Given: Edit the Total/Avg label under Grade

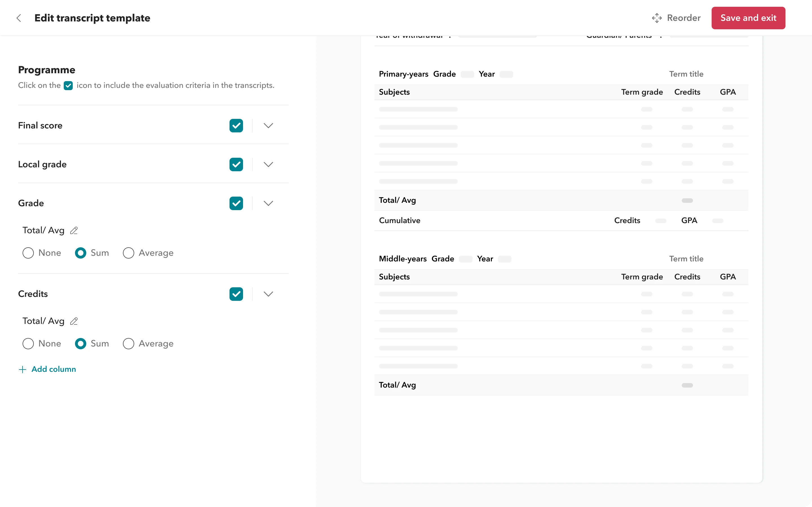Looking at the screenshot, I should coord(74,230).
